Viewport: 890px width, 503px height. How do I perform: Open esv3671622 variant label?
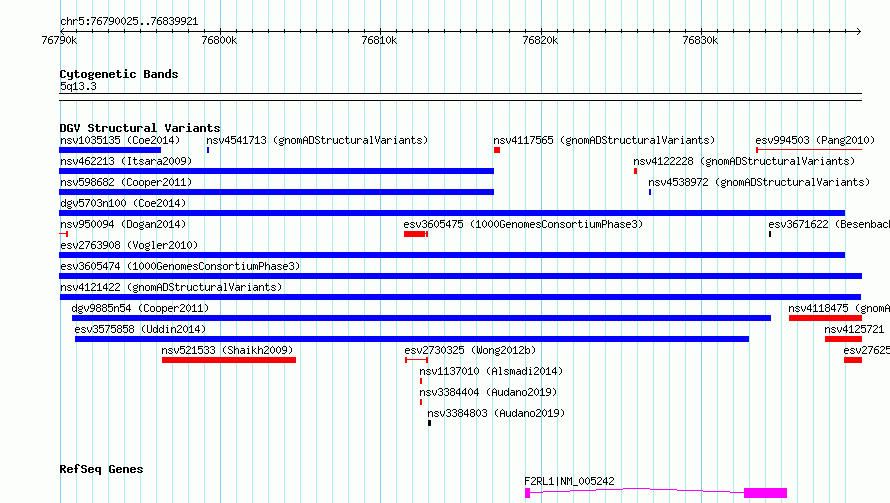click(x=829, y=224)
